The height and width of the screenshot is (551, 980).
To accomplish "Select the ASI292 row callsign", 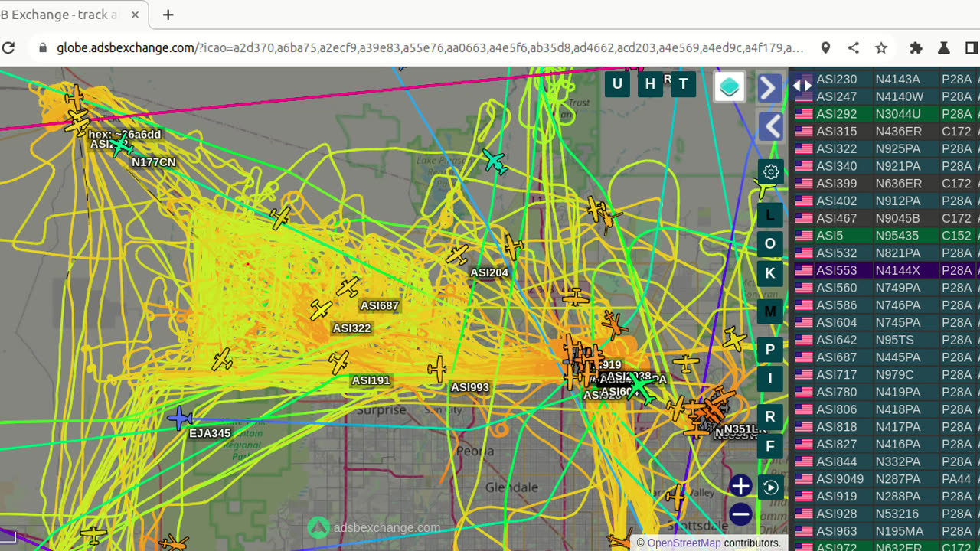I will coord(836,114).
